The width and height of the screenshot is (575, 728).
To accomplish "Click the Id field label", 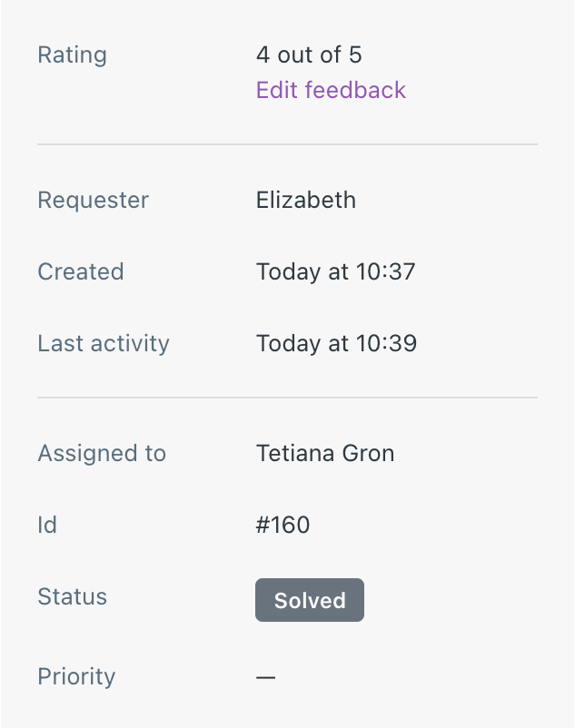I will click(47, 525).
